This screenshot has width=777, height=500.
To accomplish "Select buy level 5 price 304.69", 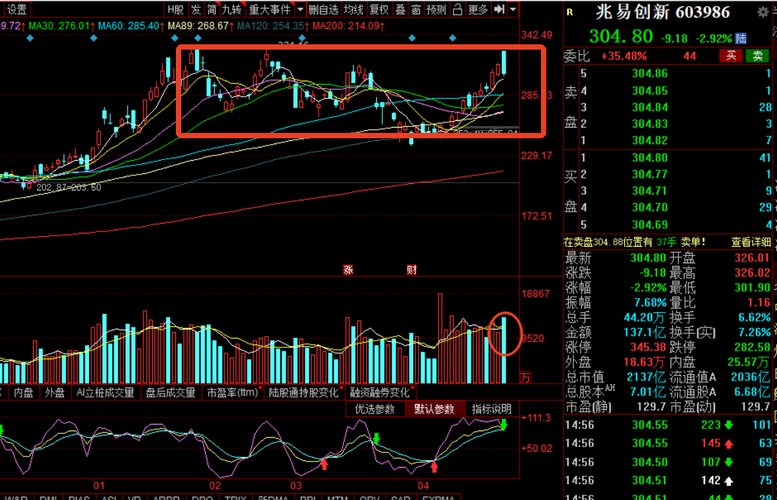I will 650,224.
